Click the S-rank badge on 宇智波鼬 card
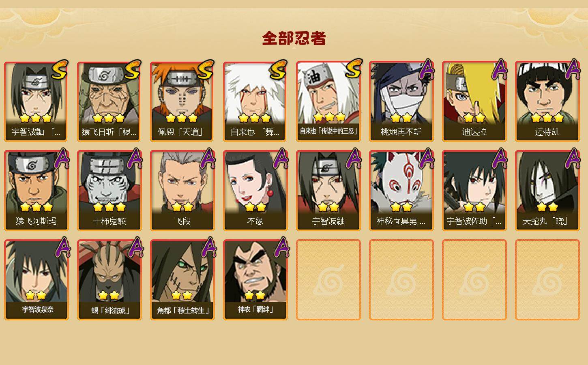The width and height of the screenshot is (588, 365). (59, 70)
